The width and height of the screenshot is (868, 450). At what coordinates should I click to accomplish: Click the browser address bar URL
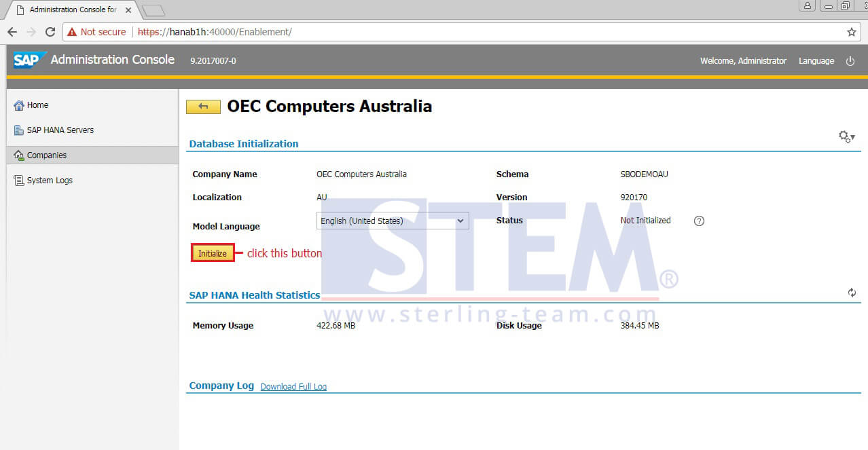click(x=215, y=32)
